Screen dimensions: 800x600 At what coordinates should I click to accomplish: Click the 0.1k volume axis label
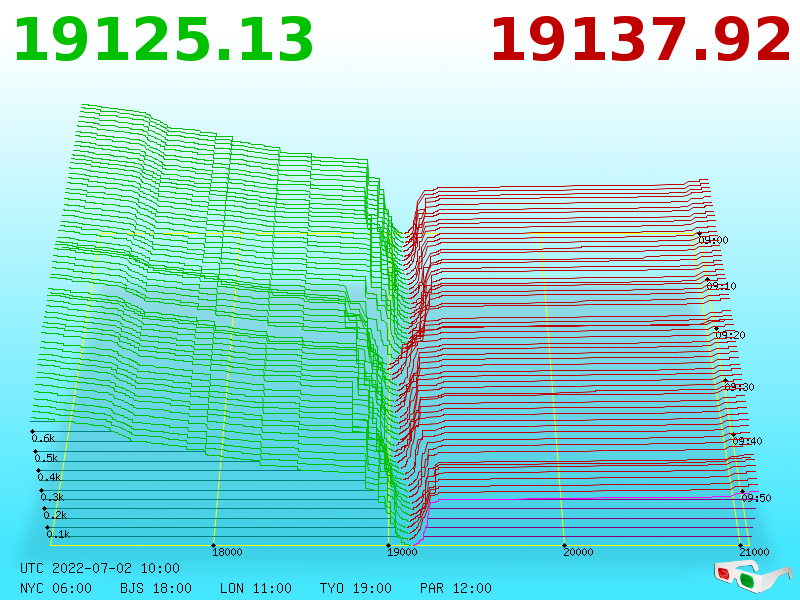tap(58, 535)
